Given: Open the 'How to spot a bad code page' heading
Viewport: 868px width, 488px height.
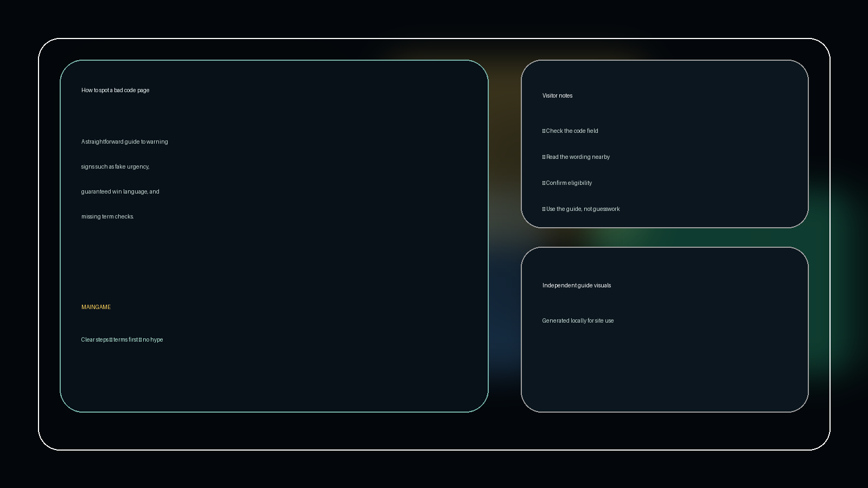Looking at the screenshot, I should coord(115,90).
